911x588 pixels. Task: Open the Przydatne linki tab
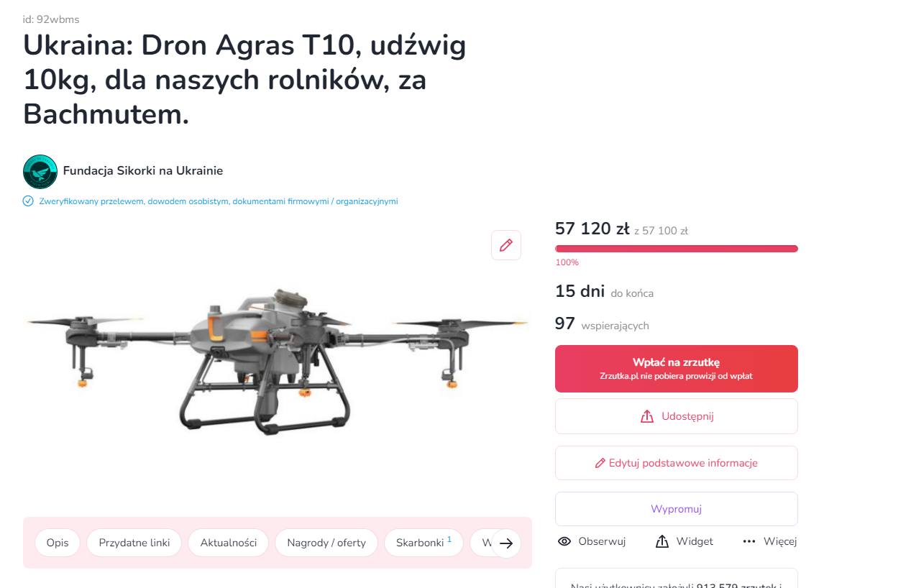coord(134,543)
